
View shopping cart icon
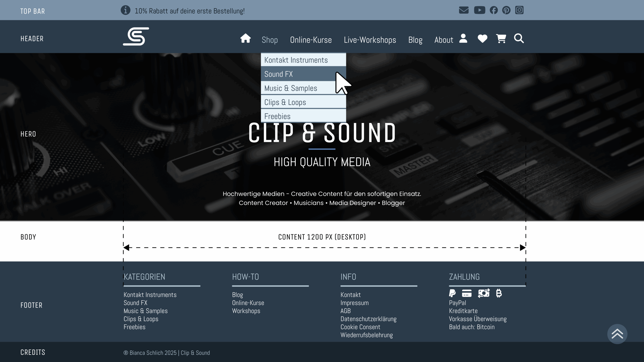point(501,39)
